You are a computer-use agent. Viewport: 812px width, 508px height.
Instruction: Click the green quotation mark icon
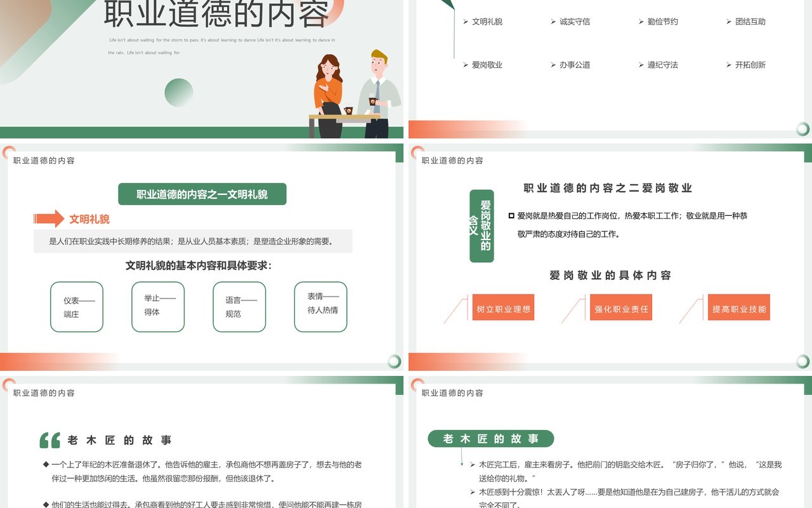point(49,440)
